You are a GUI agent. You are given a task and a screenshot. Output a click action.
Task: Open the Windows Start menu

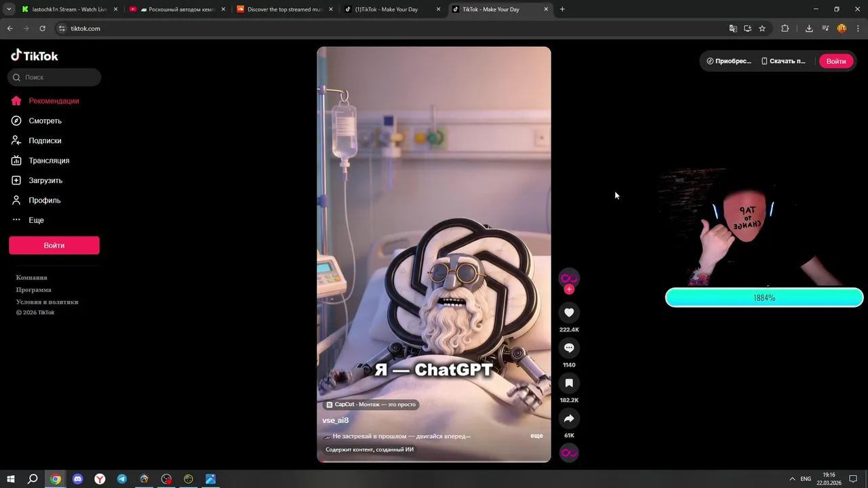pos(11,479)
